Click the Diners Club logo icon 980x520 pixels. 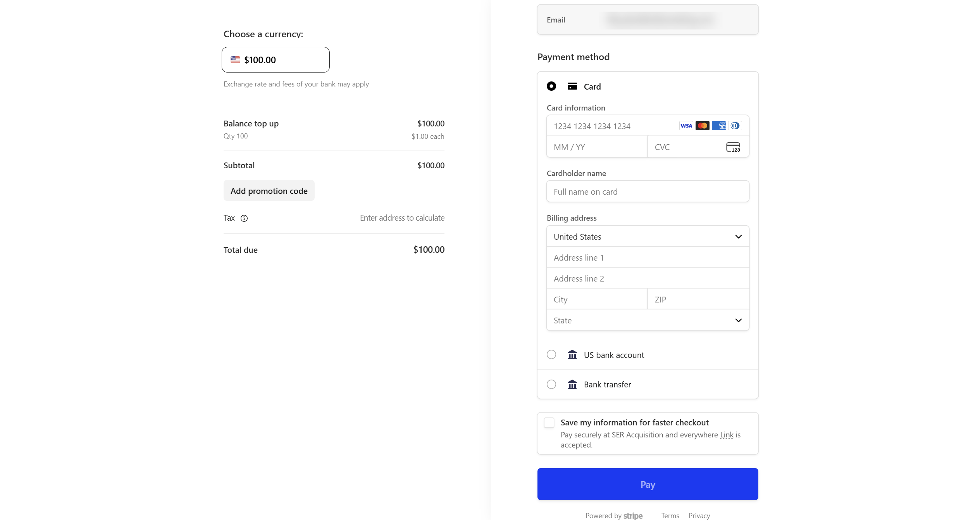(x=735, y=126)
